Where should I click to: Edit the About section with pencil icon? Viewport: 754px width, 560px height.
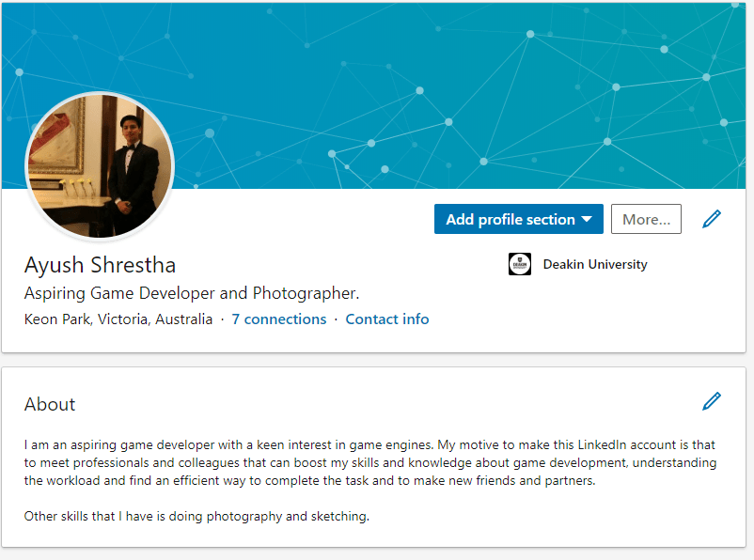point(712,401)
